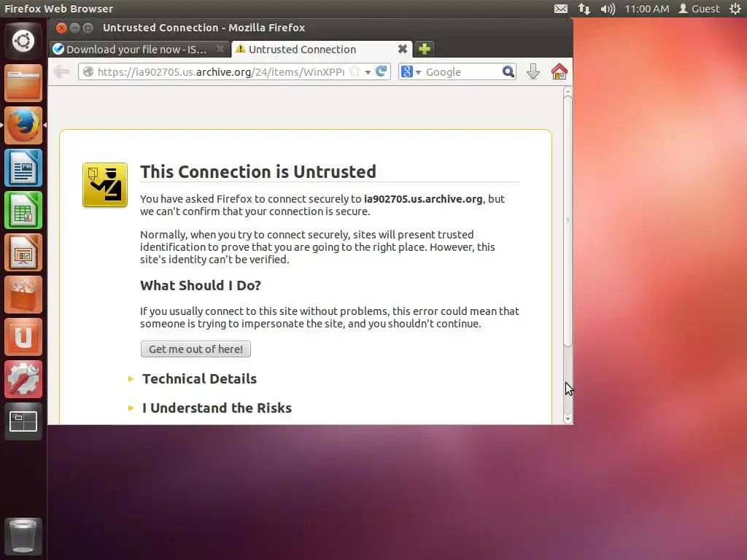Viewport: 747px width, 560px height.
Task: Close the Untrusted Connection tab
Action: 403,49
